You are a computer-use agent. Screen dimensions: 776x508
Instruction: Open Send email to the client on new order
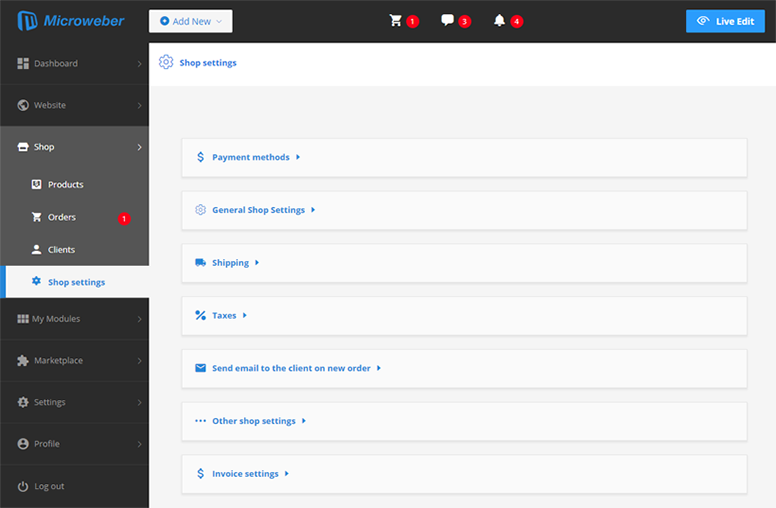[291, 368]
